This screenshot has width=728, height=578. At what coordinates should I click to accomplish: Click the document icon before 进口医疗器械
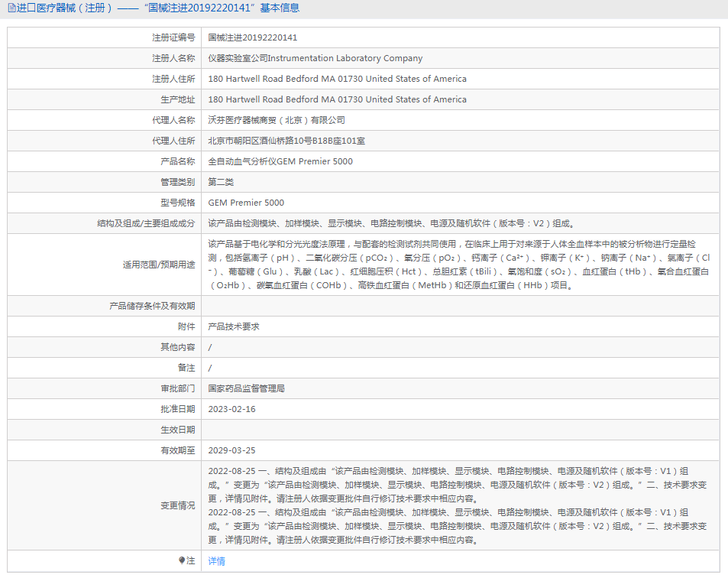(x=11, y=8)
